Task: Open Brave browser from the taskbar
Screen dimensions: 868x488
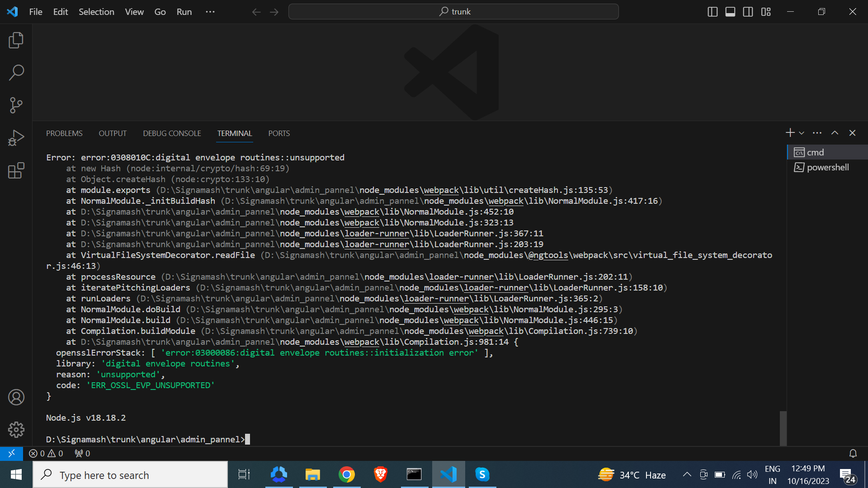Action: (x=381, y=474)
